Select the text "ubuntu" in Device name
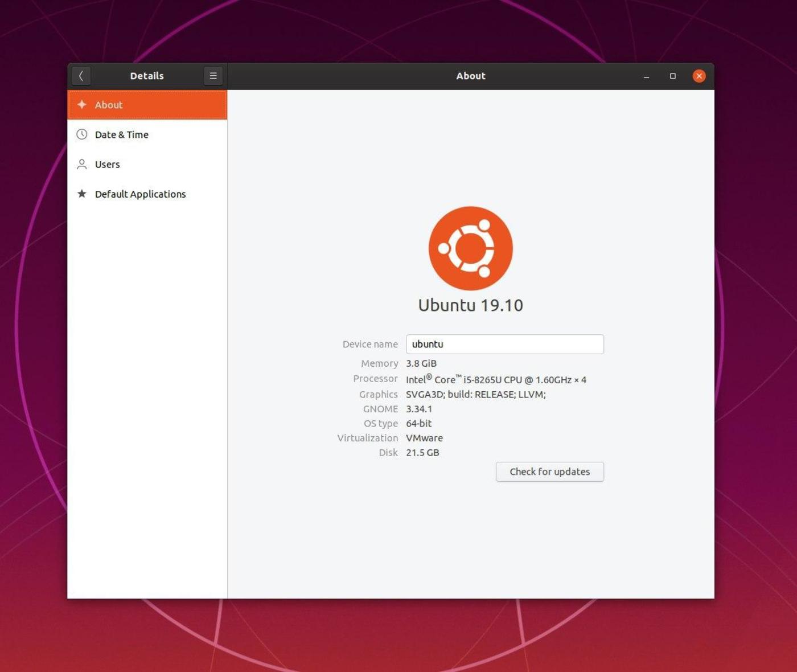This screenshot has height=672, width=797. [x=428, y=344]
